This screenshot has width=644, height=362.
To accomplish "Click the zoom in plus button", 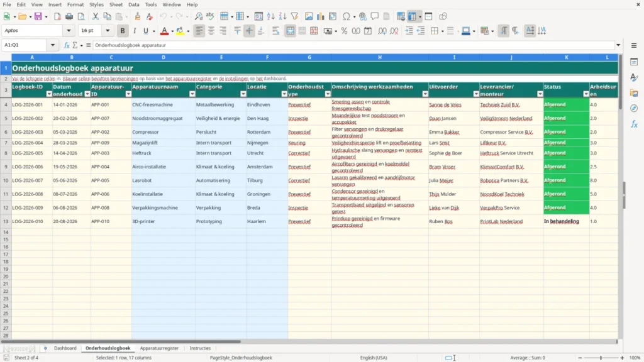I will click(622, 358).
